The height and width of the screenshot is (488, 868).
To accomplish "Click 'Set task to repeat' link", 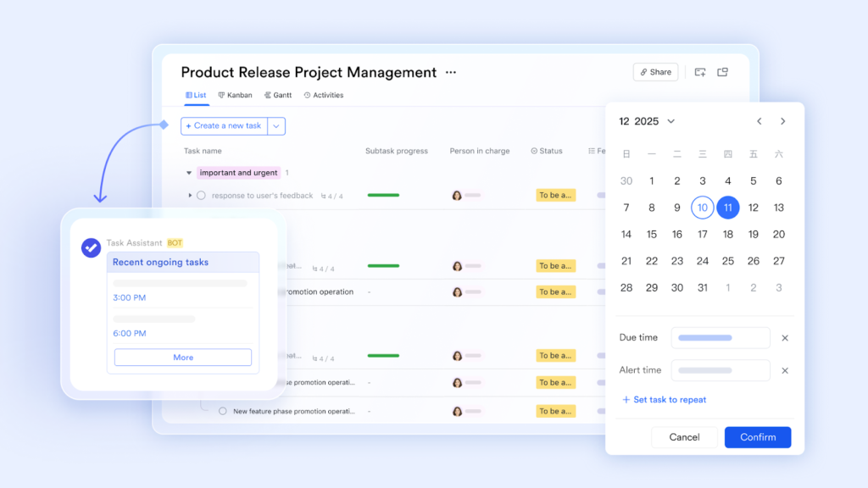I will [664, 400].
